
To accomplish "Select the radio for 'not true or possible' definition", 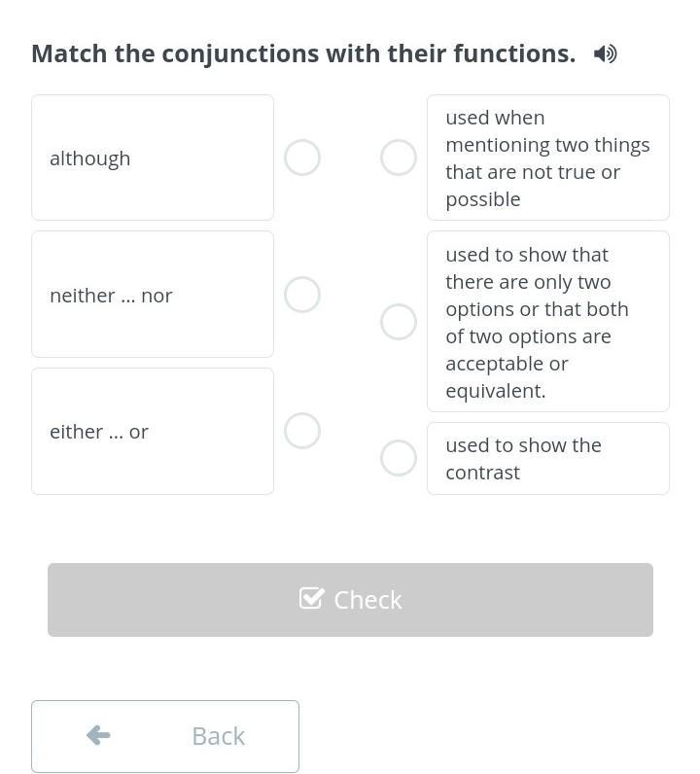I will coord(399,158).
